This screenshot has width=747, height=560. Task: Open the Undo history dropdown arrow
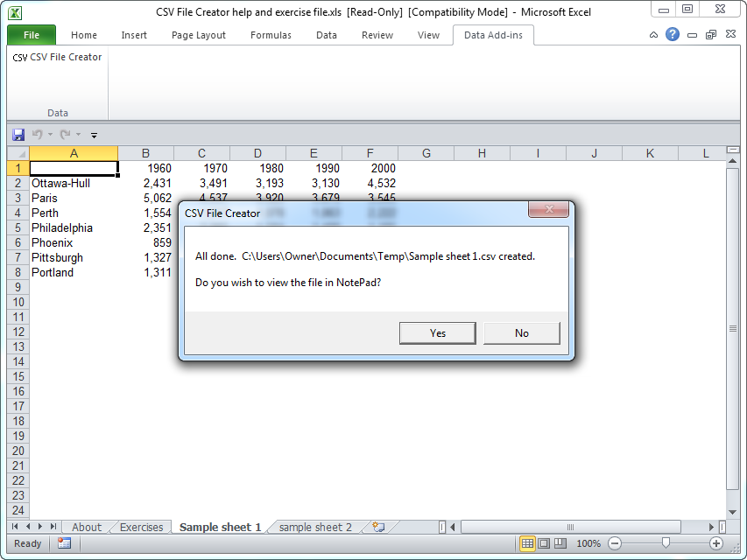[x=50, y=135]
